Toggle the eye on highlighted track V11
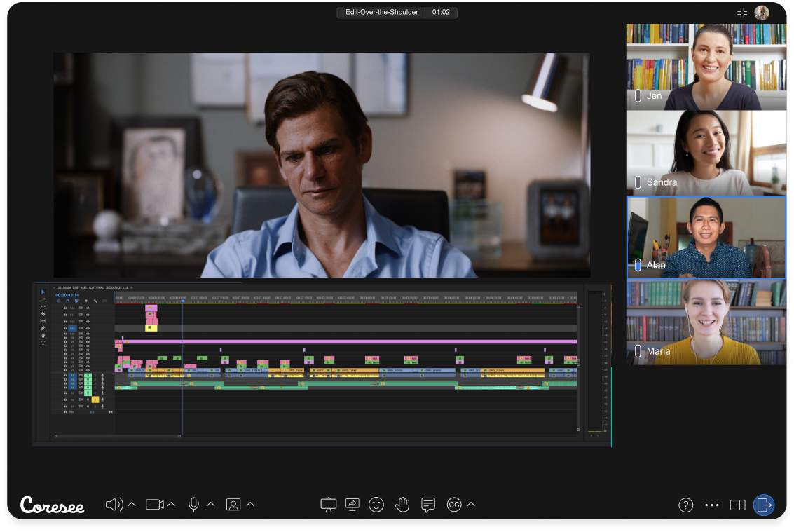794x532 pixels. [88, 328]
